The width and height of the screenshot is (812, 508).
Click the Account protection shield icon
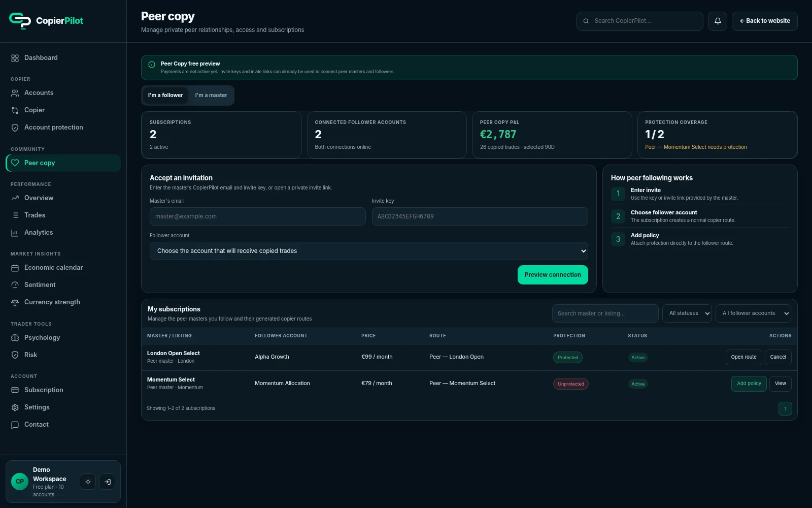(x=15, y=128)
